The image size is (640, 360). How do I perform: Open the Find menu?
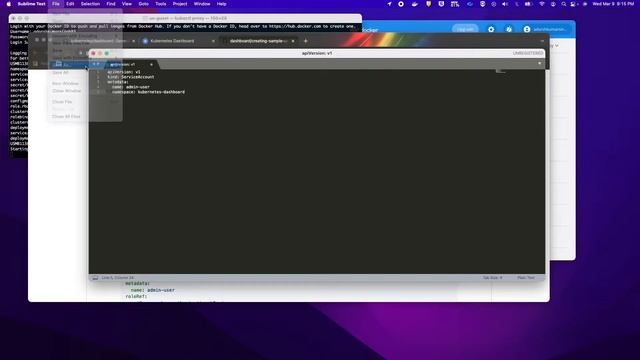click(x=111, y=4)
